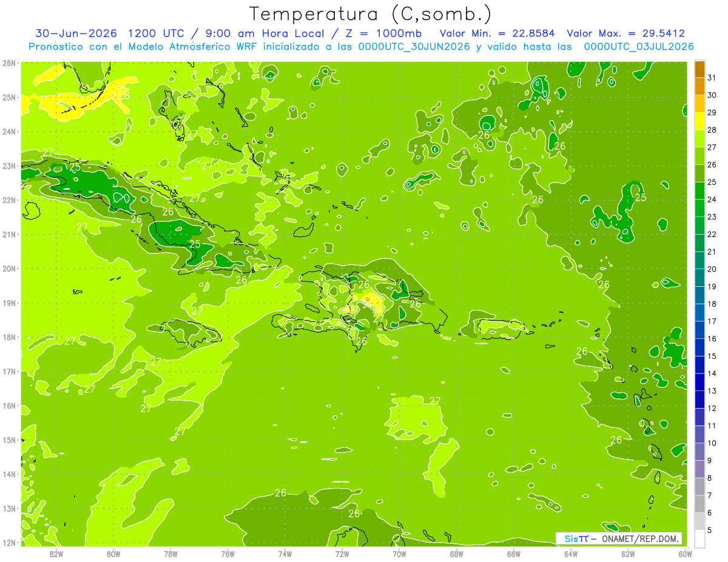728x562 pixels.
Task: Click the yellow 28–29 legend color swatch
Action: point(699,121)
